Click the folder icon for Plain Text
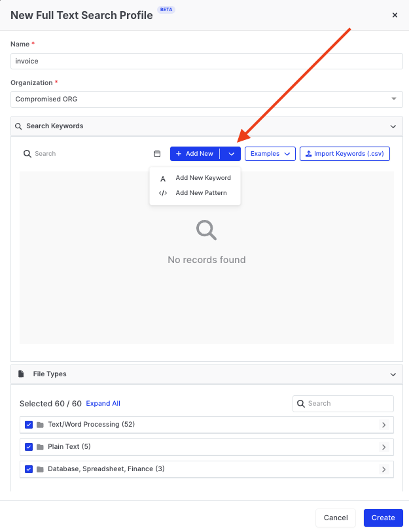The image size is (409, 532). 40,447
